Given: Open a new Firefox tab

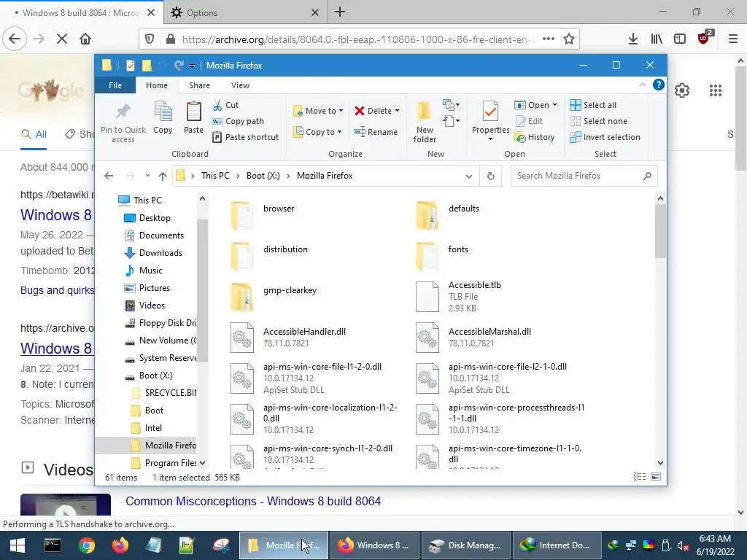Looking at the screenshot, I should pyautogui.click(x=340, y=12).
